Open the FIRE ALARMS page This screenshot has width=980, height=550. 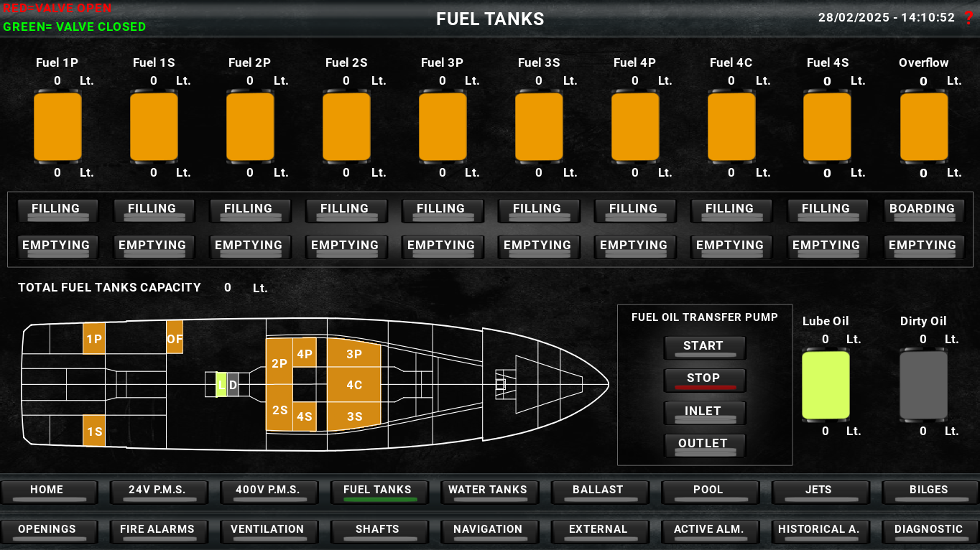(157, 531)
